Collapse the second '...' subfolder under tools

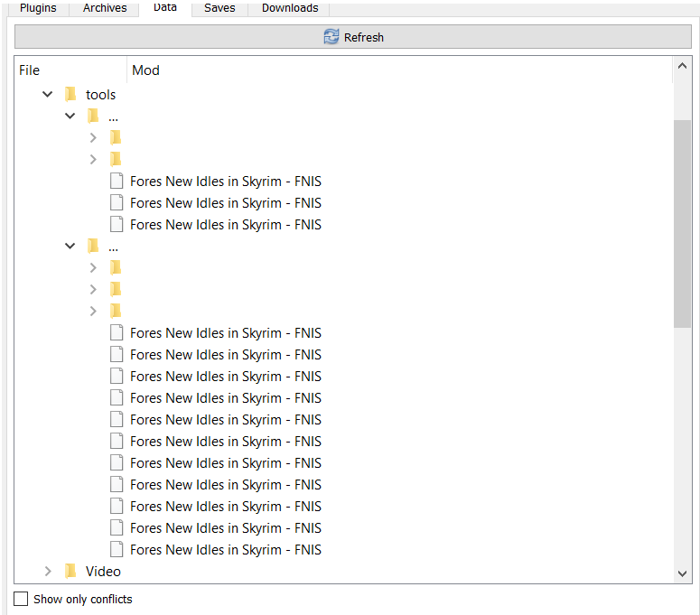click(x=70, y=246)
